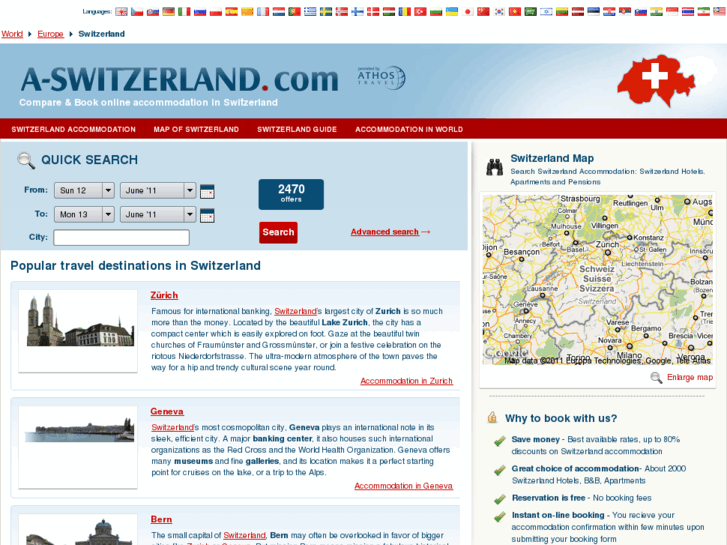Open the To date calendar icon
This screenshot has height=545, width=727.
207,215
